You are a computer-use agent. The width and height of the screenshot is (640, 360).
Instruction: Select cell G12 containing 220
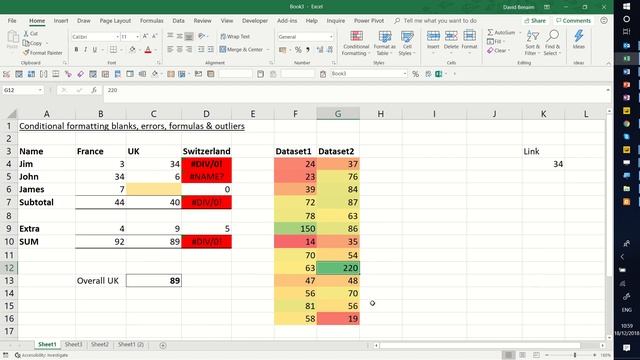(x=338, y=268)
